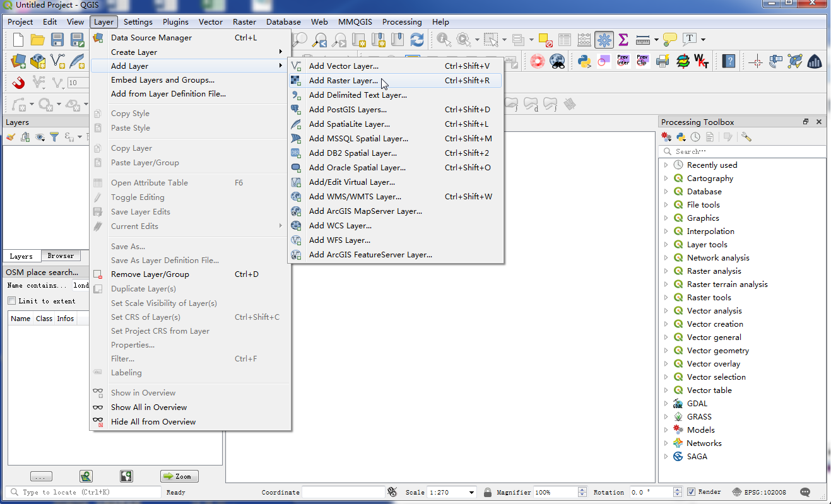831x504 pixels.
Task: Toggle the Processing Toolbox gear icon
Action: click(x=604, y=40)
